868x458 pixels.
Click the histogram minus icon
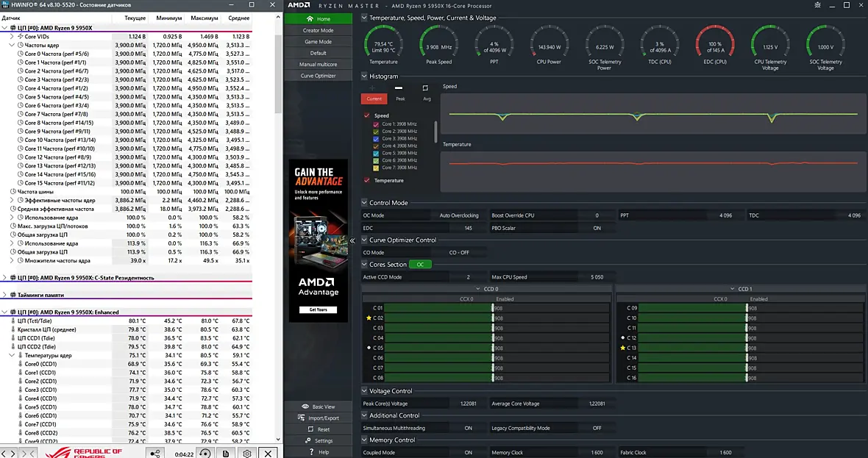tap(399, 88)
